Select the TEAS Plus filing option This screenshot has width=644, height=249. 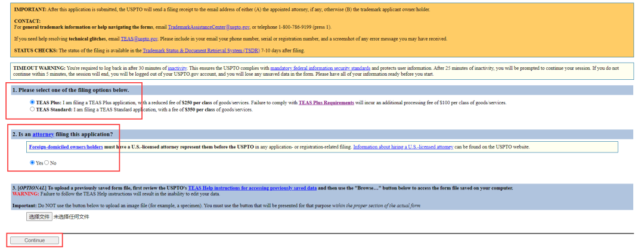tap(32, 102)
